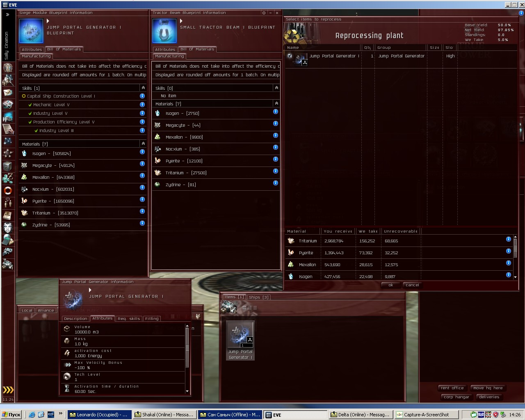Show info for Capital Ship Construction skill
Image resolution: width=525 pixels, height=420 pixels.
pyautogui.click(x=142, y=96)
